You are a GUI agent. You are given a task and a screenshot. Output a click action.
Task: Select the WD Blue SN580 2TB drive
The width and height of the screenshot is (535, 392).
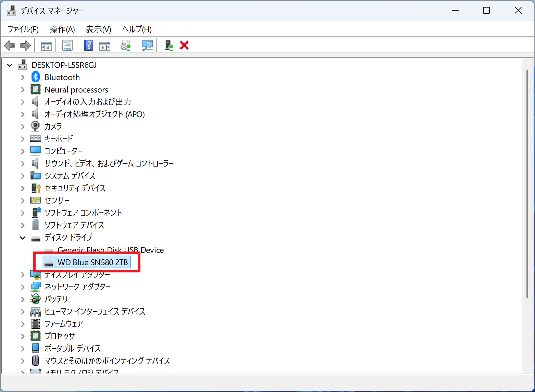pyautogui.click(x=92, y=262)
